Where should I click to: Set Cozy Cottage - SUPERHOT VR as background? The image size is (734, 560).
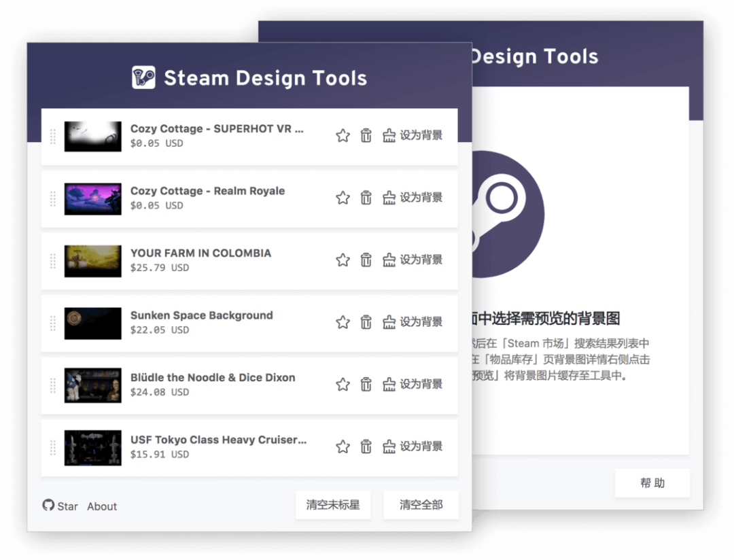[413, 135]
